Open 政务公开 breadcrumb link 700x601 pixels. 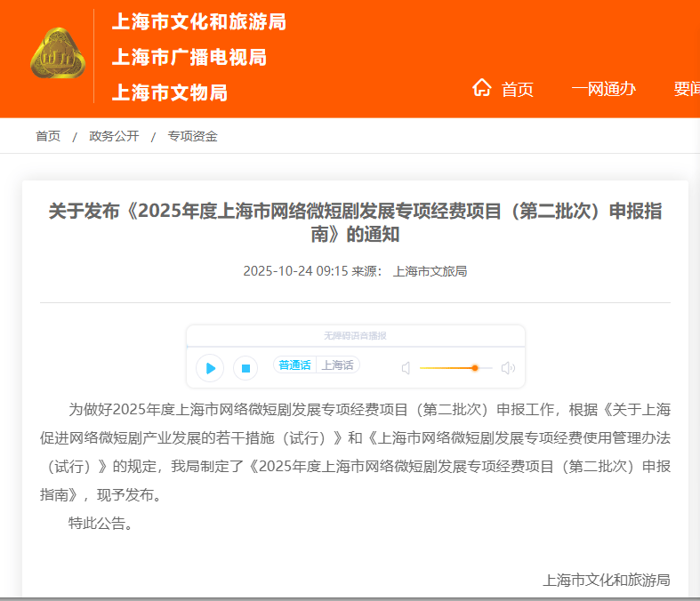114,136
